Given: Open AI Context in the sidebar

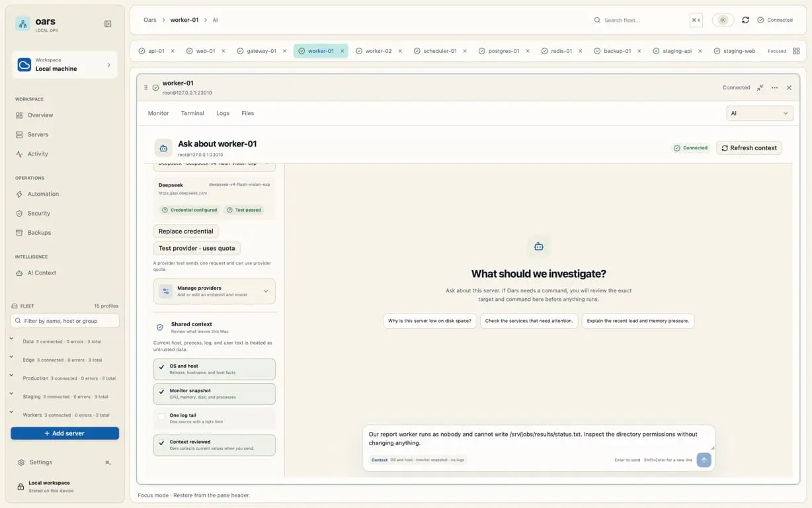Looking at the screenshot, I should (42, 273).
